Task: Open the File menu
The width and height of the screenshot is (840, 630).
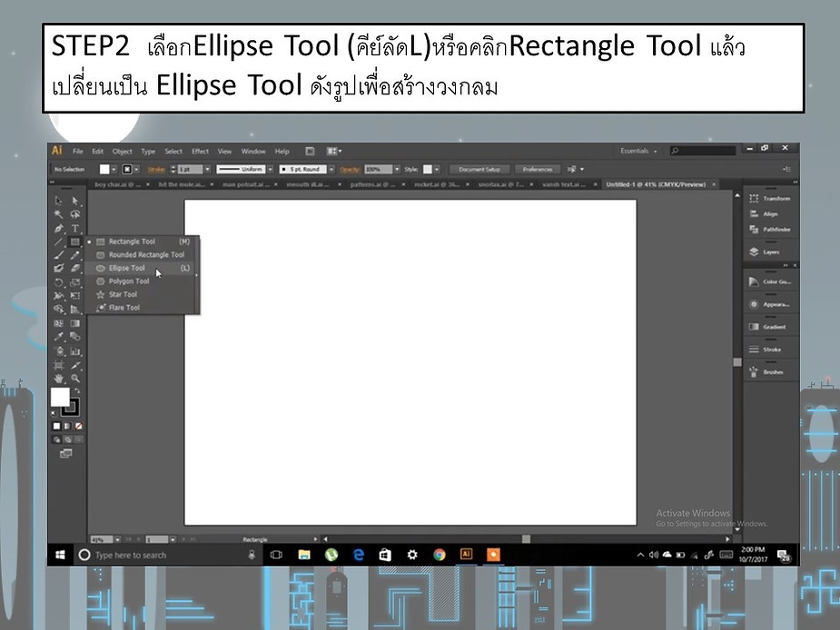Action: (78, 151)
